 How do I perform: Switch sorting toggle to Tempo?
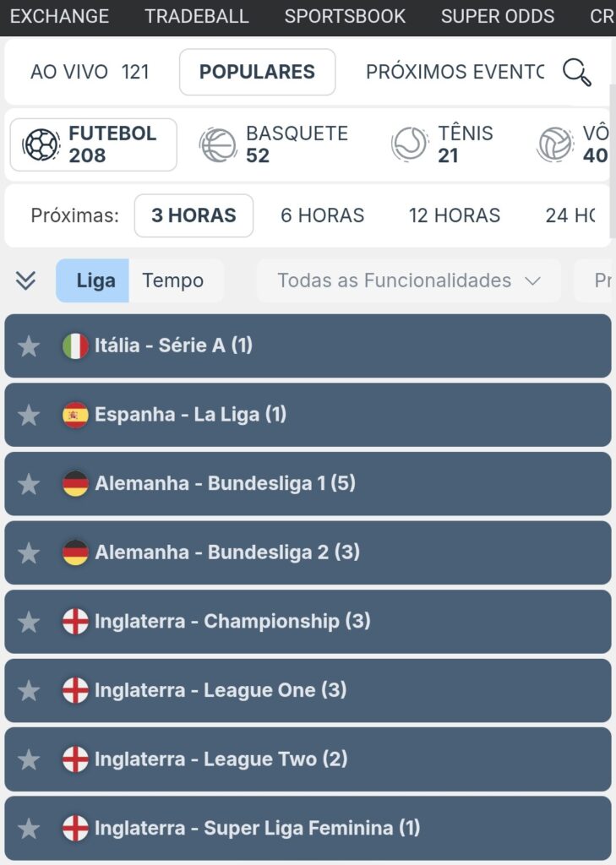pyautogui.click(x=173, y=280)
